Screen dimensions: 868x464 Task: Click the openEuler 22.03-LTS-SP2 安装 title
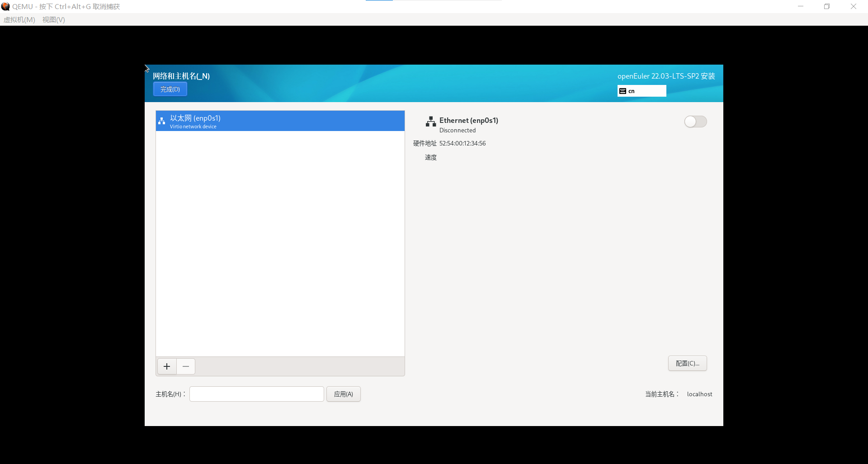pyautogui.click(x=666, y=76)
